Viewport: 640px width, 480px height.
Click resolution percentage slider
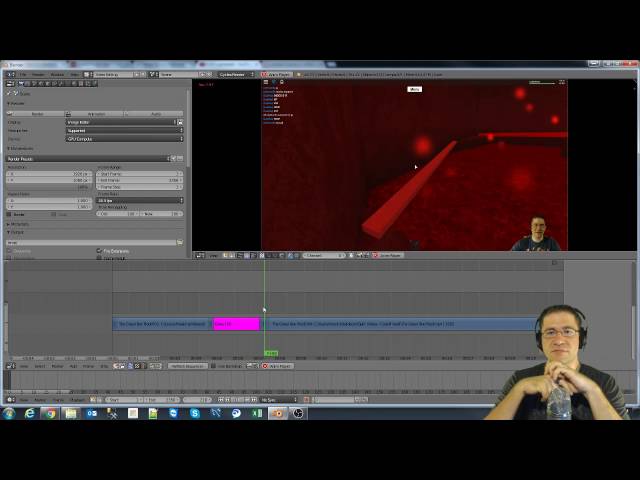click(49, 187)
